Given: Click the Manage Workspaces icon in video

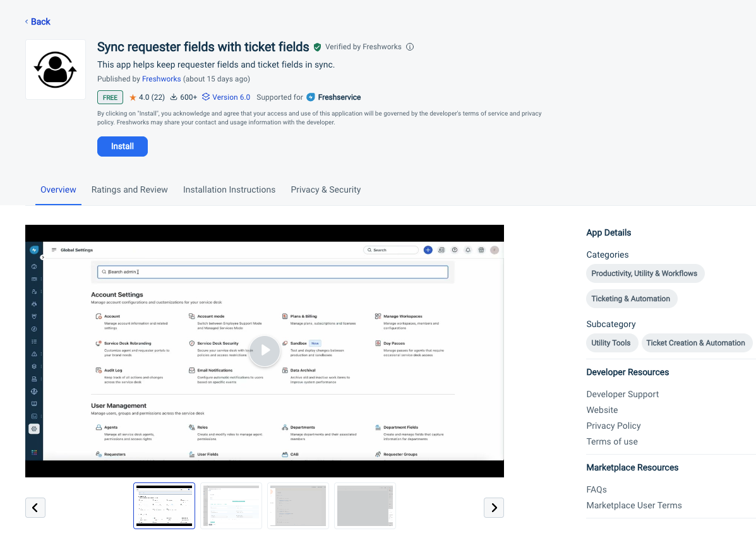Looking at the screenshot, I should point(378,317).
